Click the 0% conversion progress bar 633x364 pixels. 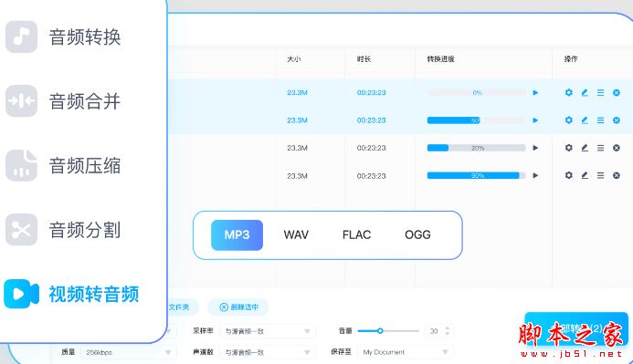click(477, 93)
